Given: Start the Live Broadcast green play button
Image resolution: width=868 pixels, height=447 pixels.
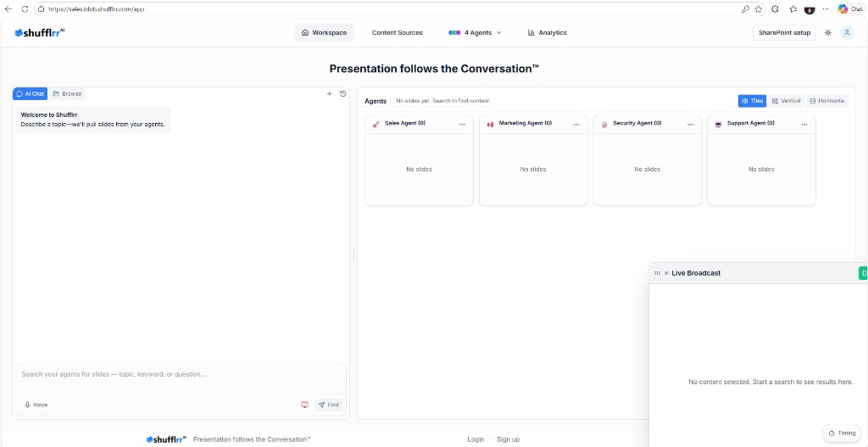Looking at the screenshot, I should (863, 273).
